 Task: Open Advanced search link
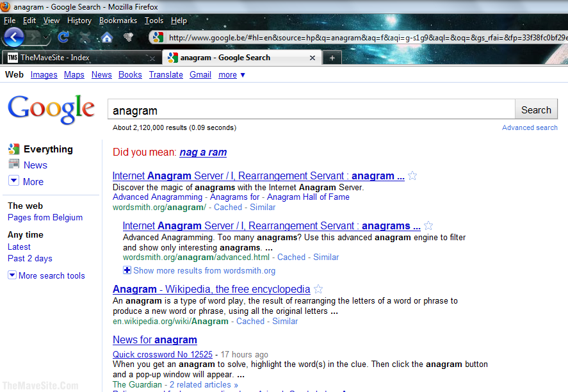[x=530, y=127]
